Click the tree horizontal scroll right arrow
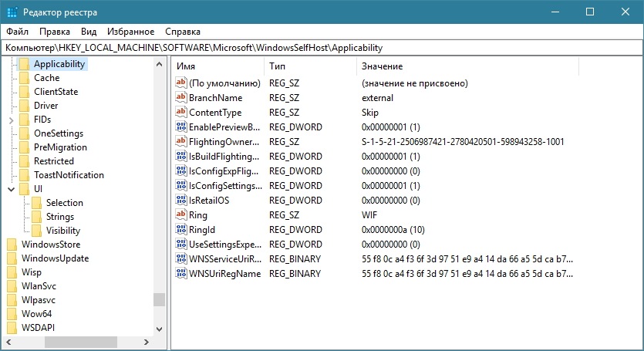 coord(147,342)
